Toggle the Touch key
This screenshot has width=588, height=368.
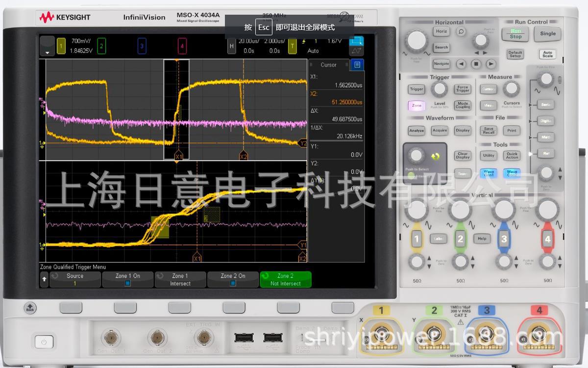[463, 173]
